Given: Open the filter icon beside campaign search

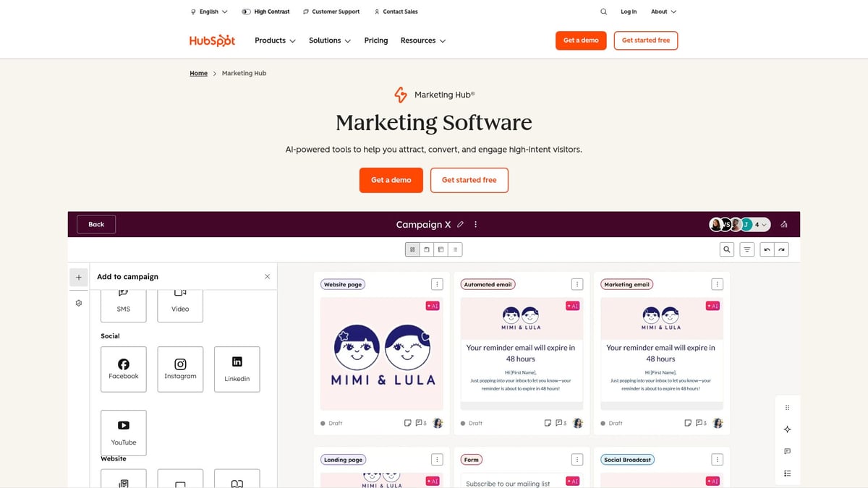Looking at the screenshot, I should click(747, 249).
